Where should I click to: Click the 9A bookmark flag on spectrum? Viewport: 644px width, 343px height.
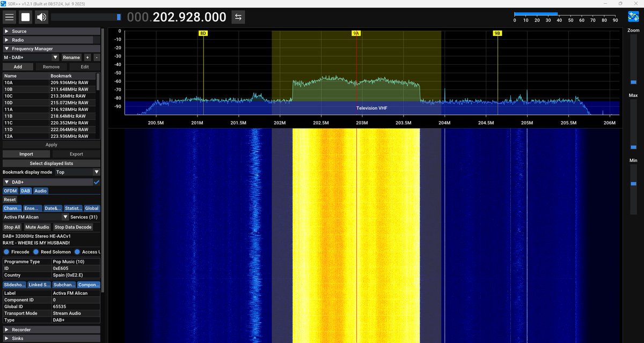click(x=356, y=33)
